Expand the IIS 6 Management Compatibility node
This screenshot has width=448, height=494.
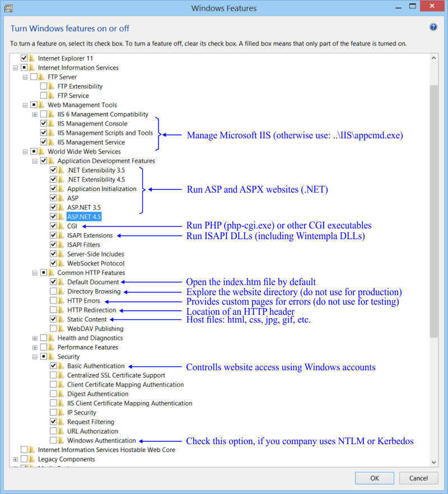click(x=35, y=114)
